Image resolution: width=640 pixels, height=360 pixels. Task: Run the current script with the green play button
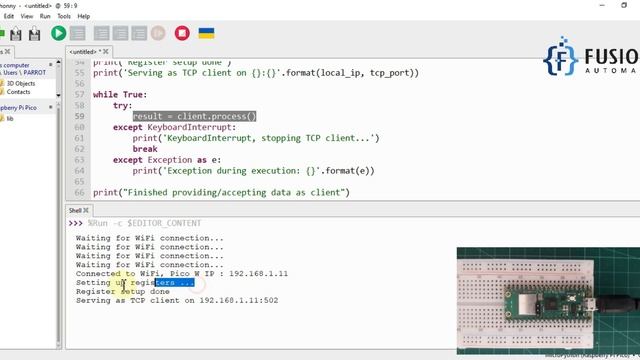(x=58, y=33)
